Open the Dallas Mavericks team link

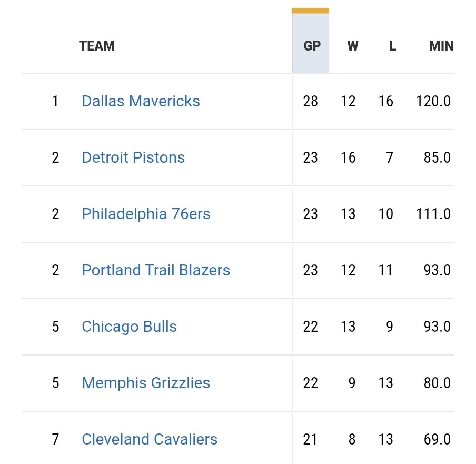[141, 101]
